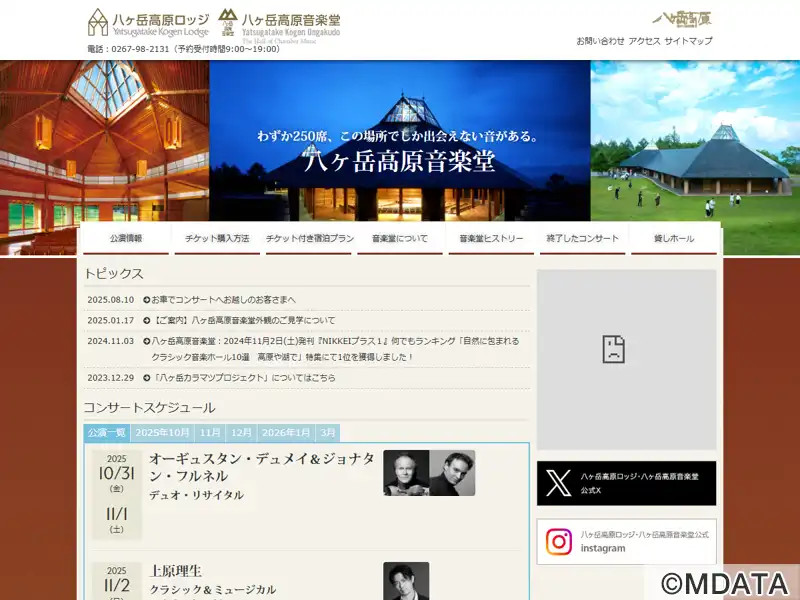Select the 2026年1月 schedule tab
The width and height of the screenshot is (800, 600).
point(286,433)
